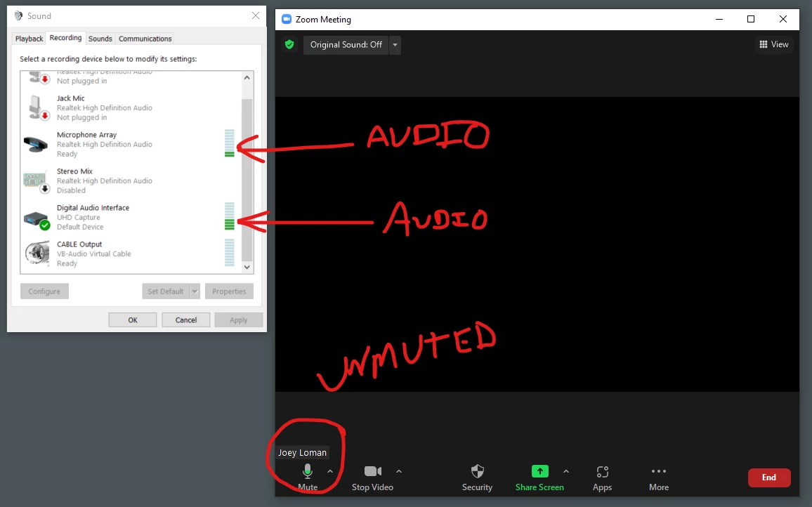This screenshot has height=507, width=812.
Task: Click the Stereo Mix sound card icon
Action: pyautogui.click(x=37, y=181)
